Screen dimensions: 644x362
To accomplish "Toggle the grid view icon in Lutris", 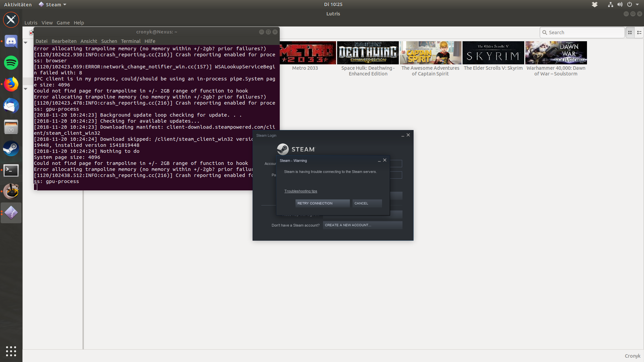I will pyautogui.click(x=630, y=32).
